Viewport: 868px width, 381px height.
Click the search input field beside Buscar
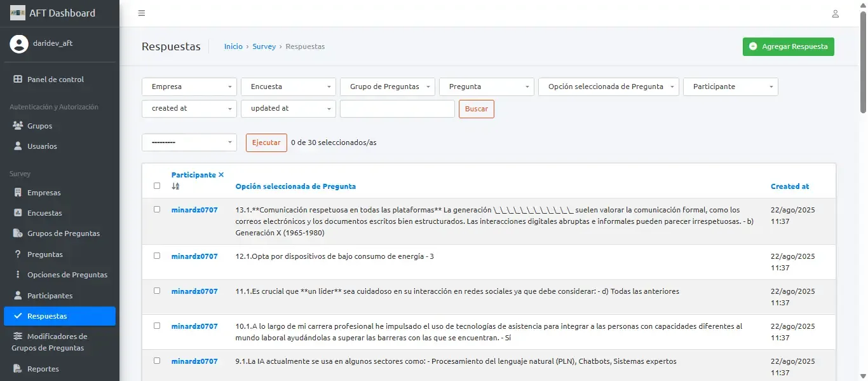point(397,109)
